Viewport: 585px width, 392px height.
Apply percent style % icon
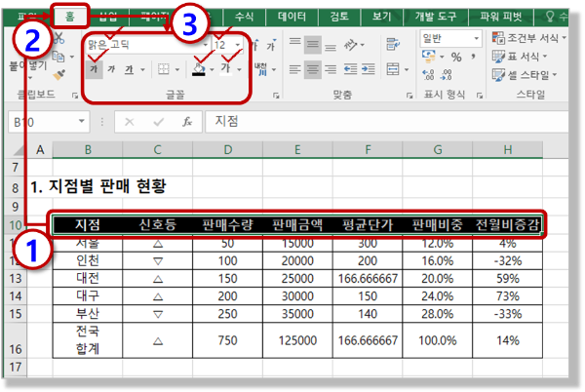[x=456, y=58]
